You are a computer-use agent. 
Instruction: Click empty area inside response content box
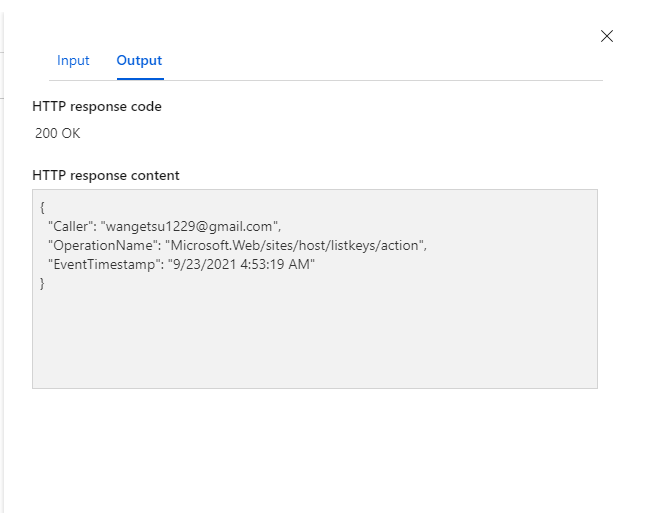pyautogui.click(x=314, y=338)
